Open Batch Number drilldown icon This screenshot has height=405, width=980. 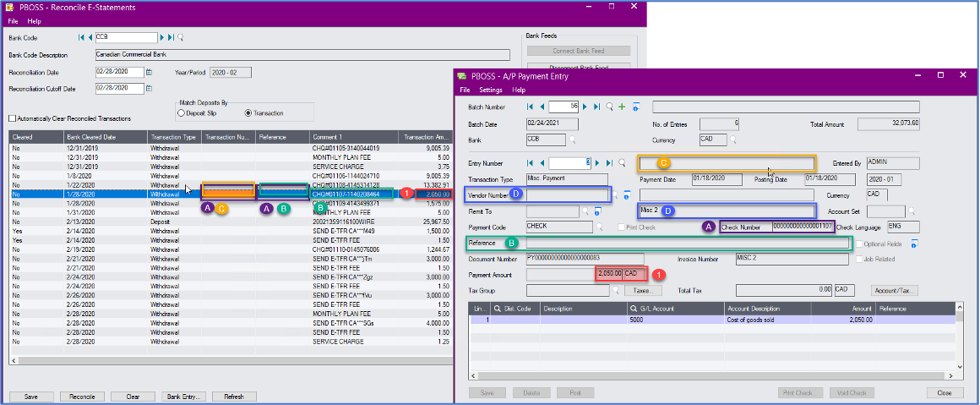tap(636, 107)
